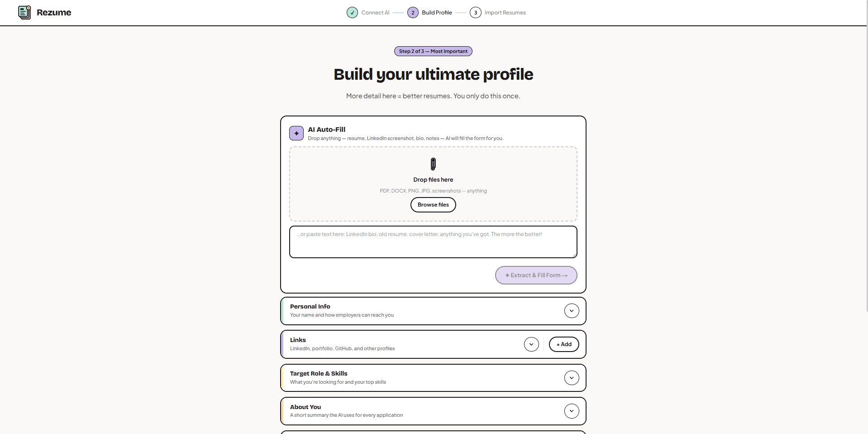
Task: Expand the Personal Info section chevron
Action: [572, 311]
